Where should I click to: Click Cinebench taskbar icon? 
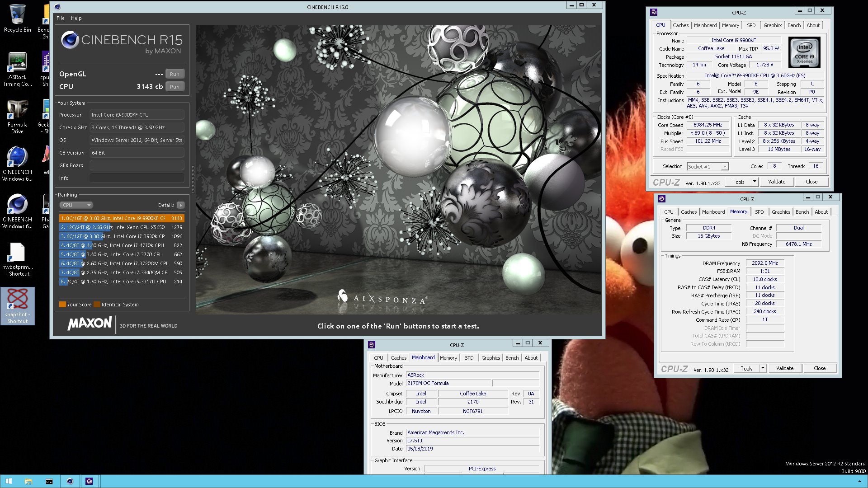[70, 481]
